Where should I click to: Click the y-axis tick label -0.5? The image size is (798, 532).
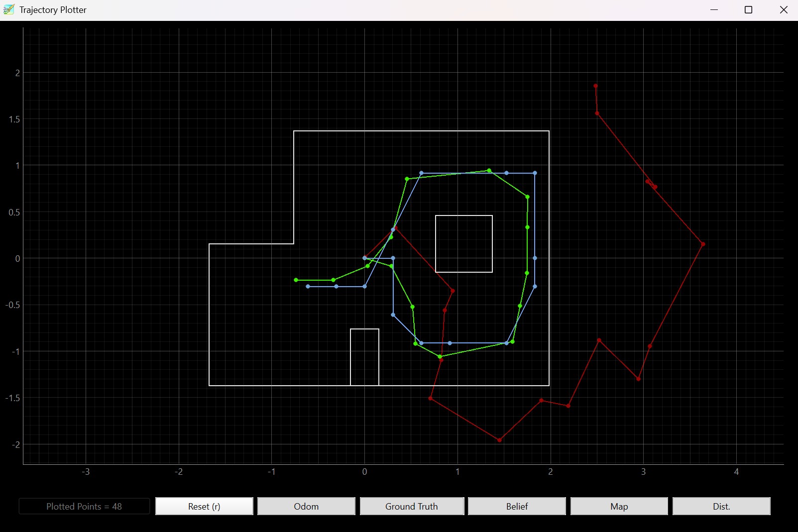(13, 305)
